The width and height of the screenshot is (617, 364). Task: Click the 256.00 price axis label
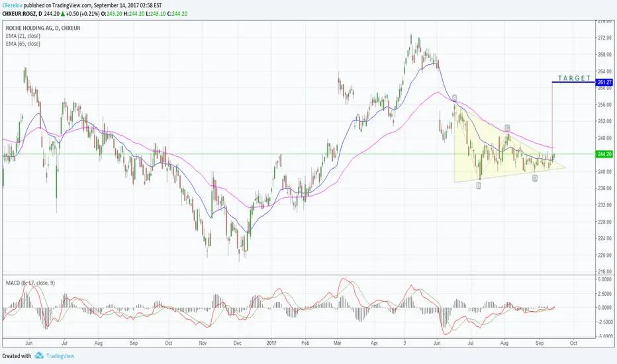click(x=605, y=105)
